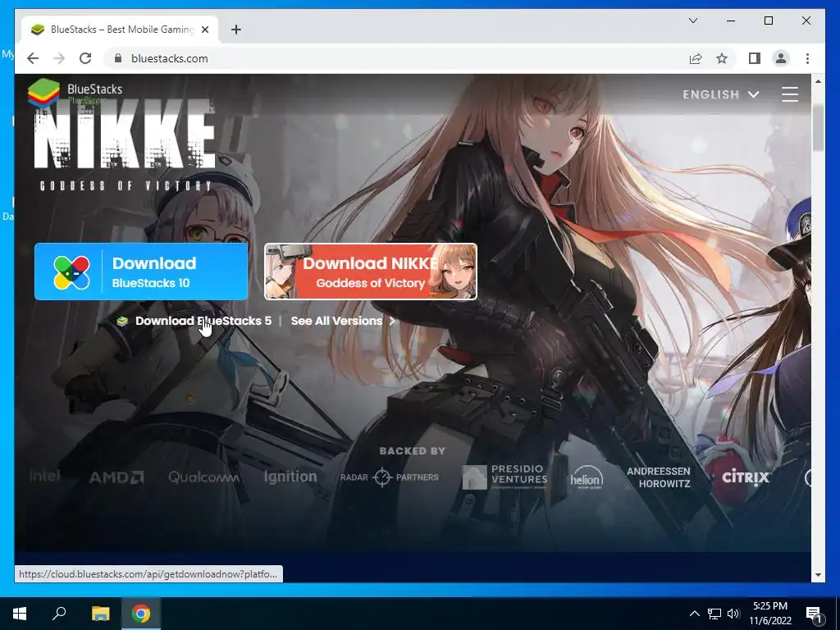Screen dimensions: 840x630
Task: Open the Windows Start menu
Action: pyautogui.click(x=20, y=614)
